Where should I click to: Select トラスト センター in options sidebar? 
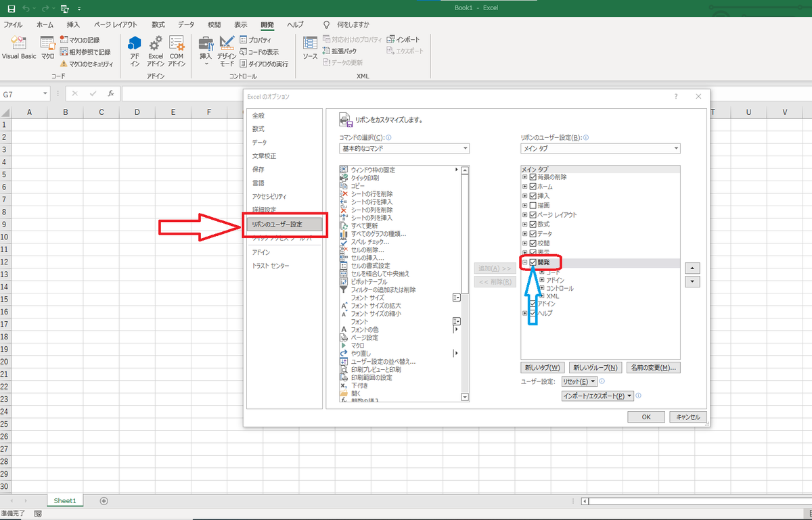click(271, 266)
